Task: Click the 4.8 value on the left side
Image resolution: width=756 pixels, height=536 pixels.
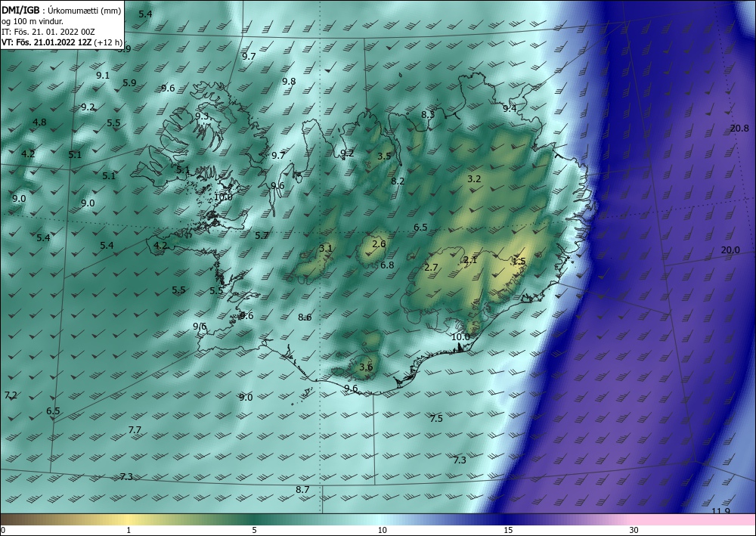Action: 39,122
